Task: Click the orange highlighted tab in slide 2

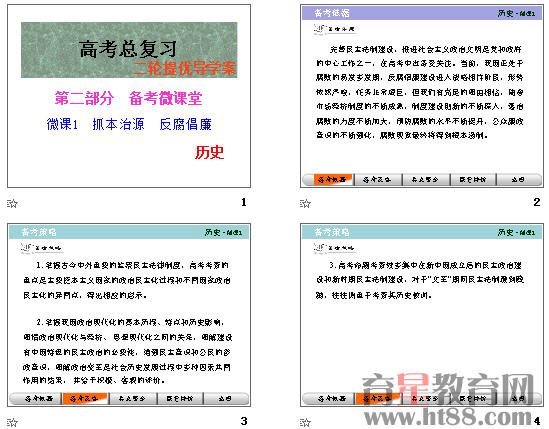Action: coord(333,180)
